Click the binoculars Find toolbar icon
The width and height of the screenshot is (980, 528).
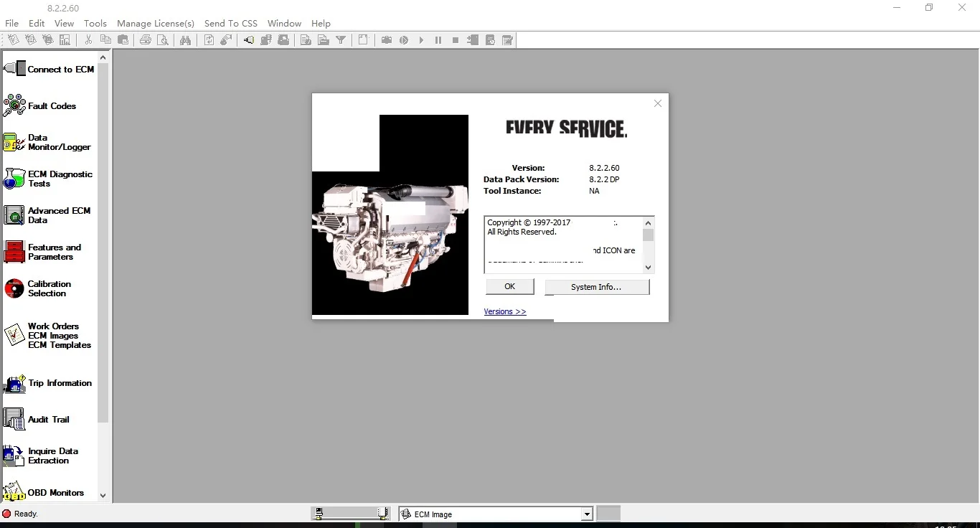(186, 40)
